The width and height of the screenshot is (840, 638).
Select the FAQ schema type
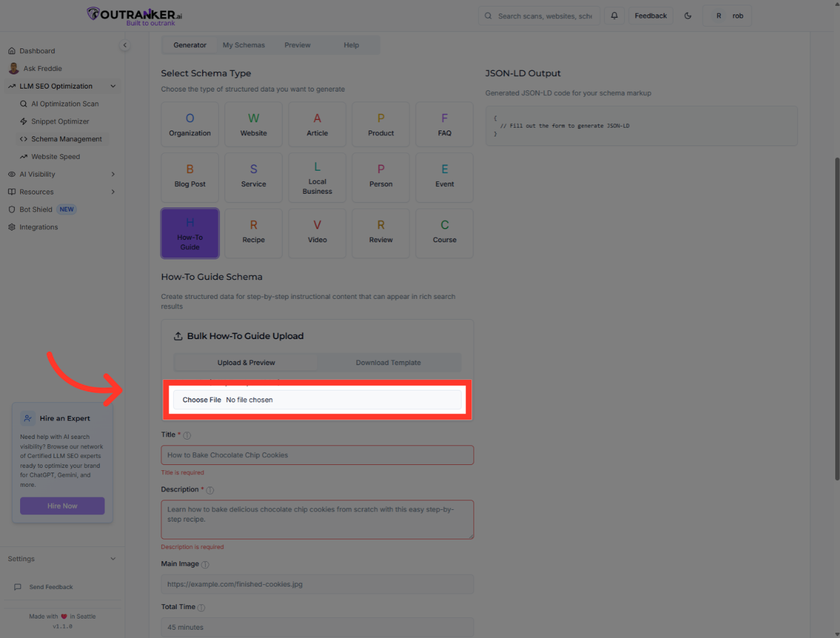point(445,125)
